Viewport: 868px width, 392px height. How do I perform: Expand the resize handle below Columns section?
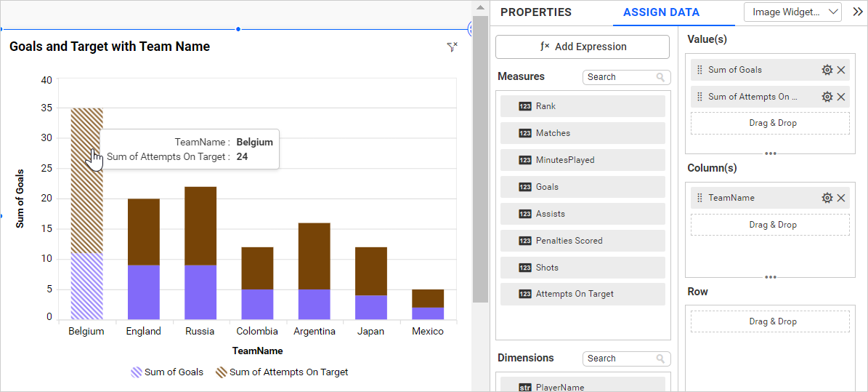tap(771, 277)
